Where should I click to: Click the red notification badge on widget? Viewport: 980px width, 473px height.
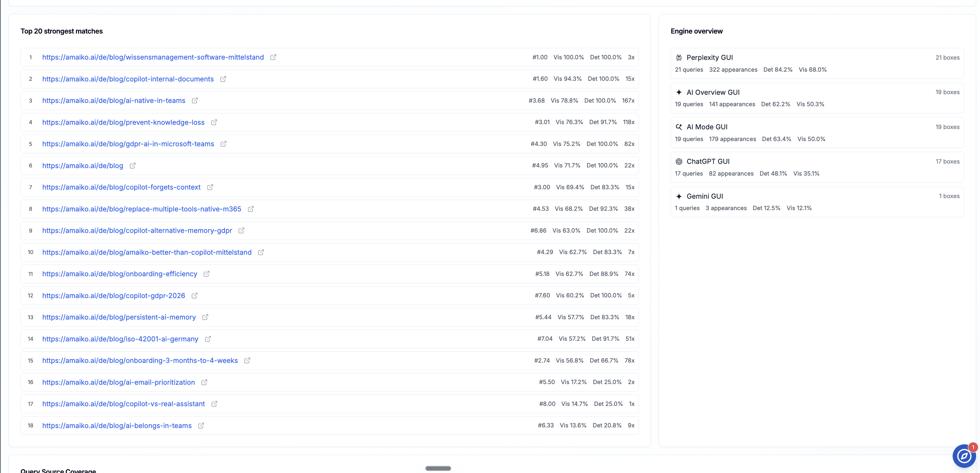pos(973,447)
